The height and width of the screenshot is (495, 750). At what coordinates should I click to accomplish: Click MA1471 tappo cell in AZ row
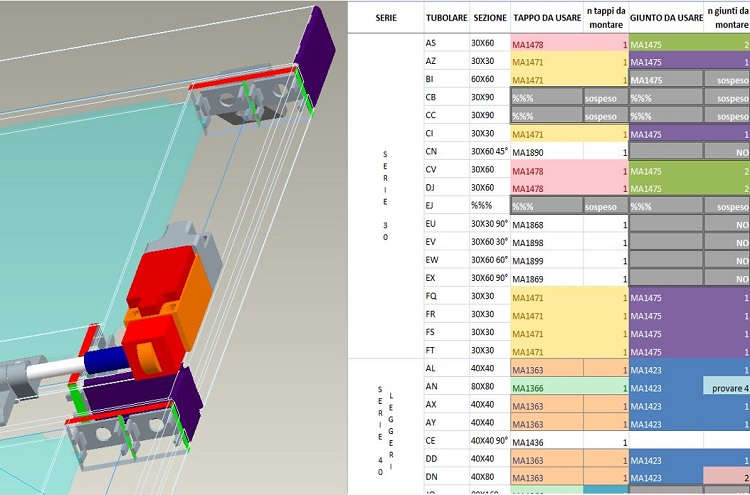tap(547, 61)
